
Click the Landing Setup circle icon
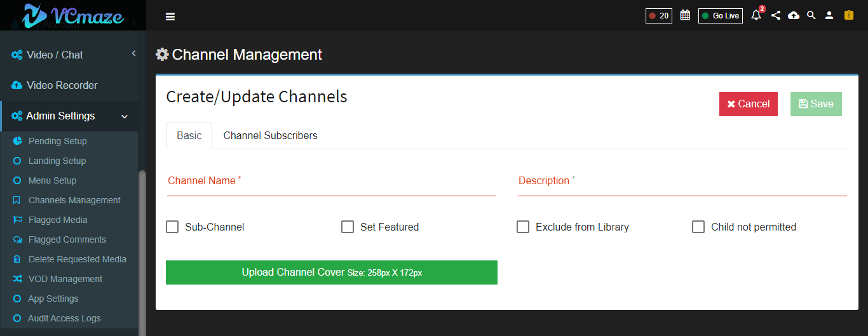coord(17,161)
